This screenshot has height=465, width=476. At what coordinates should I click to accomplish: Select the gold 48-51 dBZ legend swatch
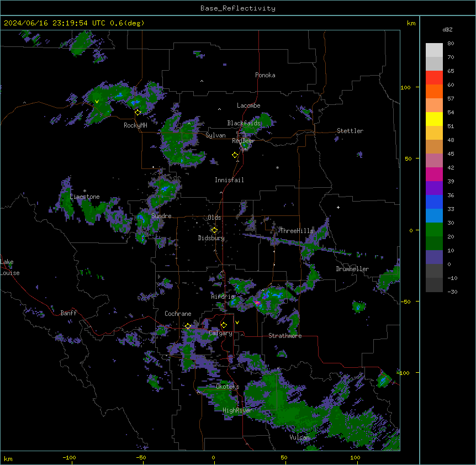click(x=434, y=133)
